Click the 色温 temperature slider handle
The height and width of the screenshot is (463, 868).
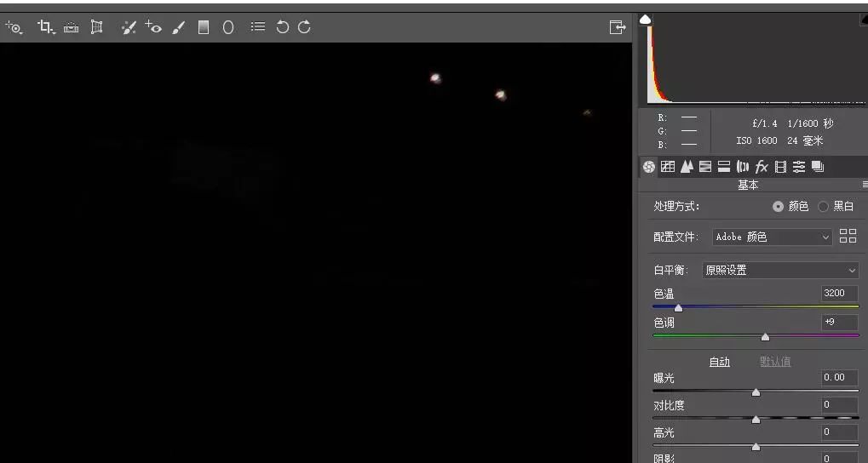[678, 307]
